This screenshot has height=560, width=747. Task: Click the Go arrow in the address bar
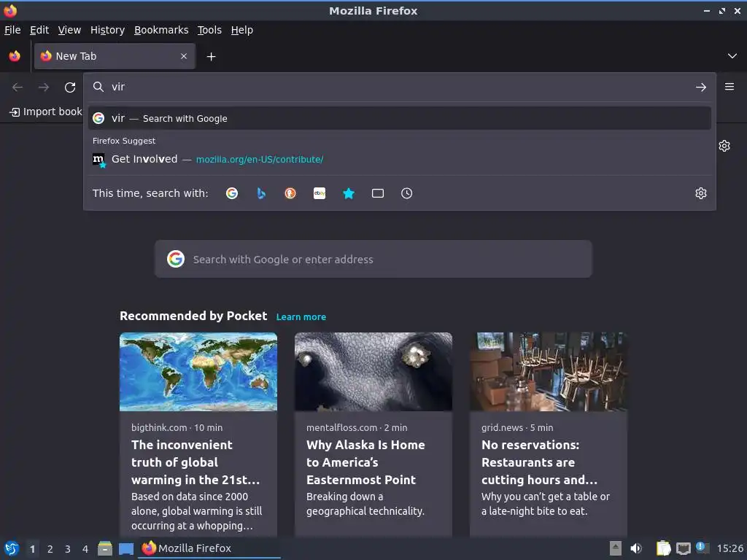click(701, 87)
